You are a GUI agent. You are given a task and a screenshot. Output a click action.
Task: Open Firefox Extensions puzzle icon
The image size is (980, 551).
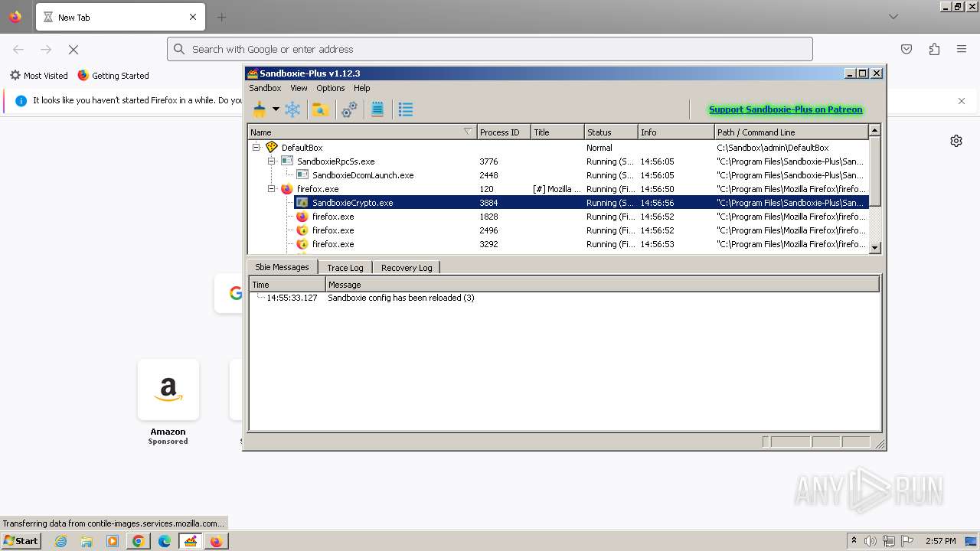[x=934, y=49]
